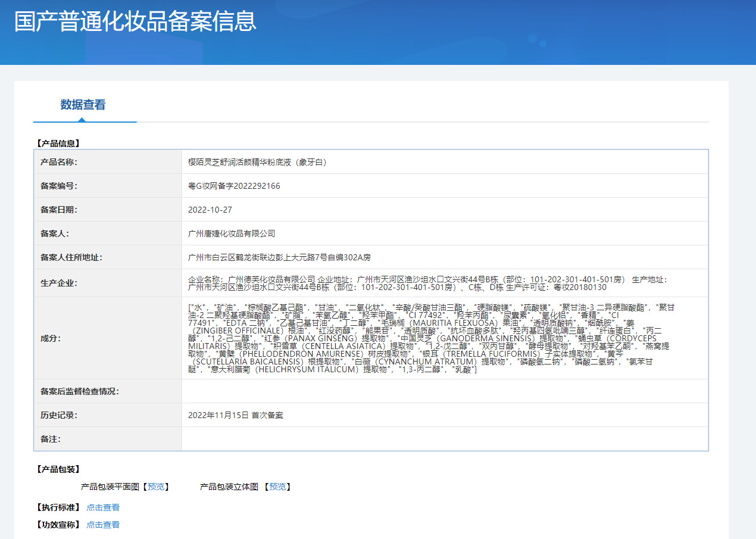
Task: Open 点击查看 link next to 执行标准
Action: (x=103, y=507)
